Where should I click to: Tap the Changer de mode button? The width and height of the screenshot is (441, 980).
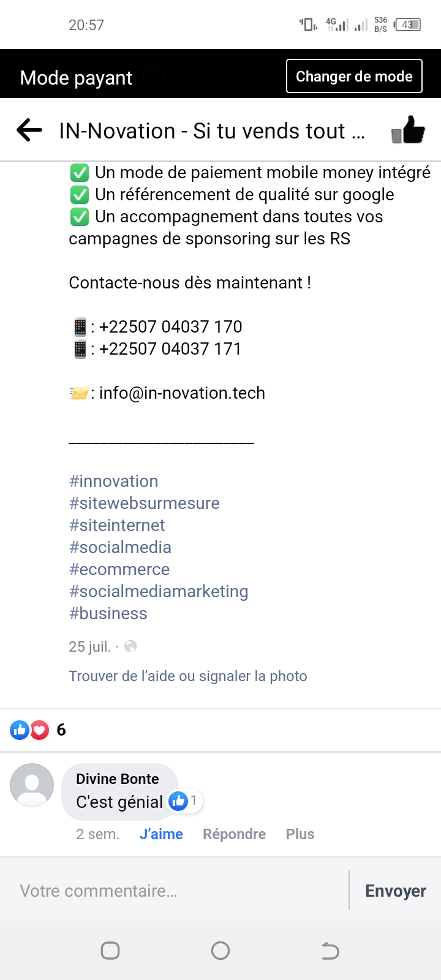pos(354,77)
